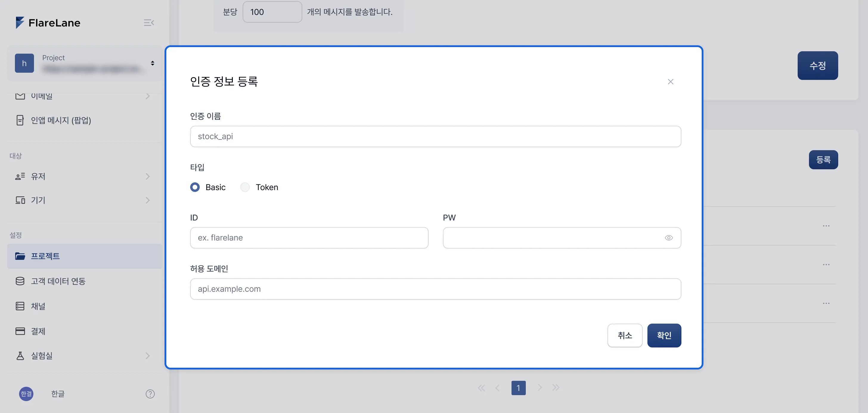Click the 등록 register button
The height and width of the screenshot is (413, 868).
click(x=823, y=160)
